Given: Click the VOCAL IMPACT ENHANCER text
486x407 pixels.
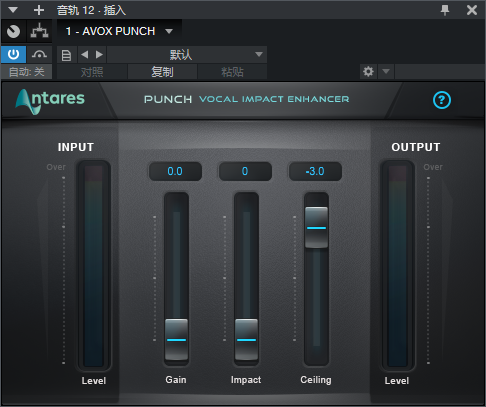Looking at the screenshot, I should 274,99.
